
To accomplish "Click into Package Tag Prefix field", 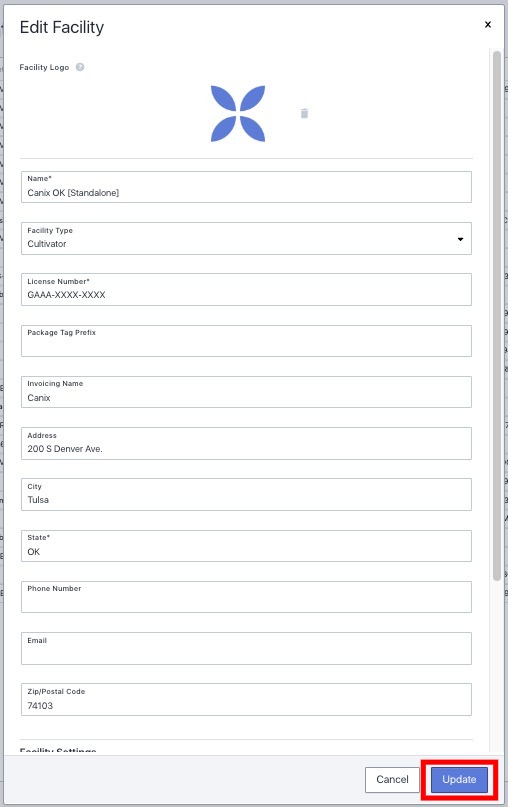I will [x=246, y=341].
